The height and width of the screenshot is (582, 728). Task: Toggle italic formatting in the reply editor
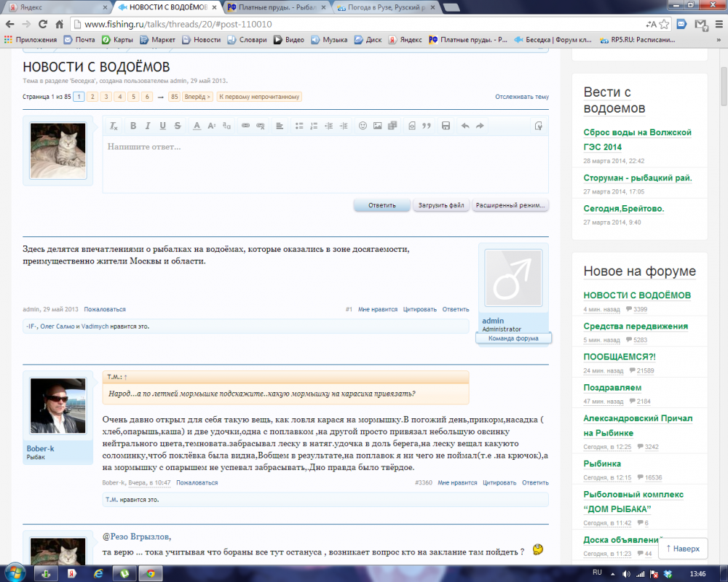(148, 126)
